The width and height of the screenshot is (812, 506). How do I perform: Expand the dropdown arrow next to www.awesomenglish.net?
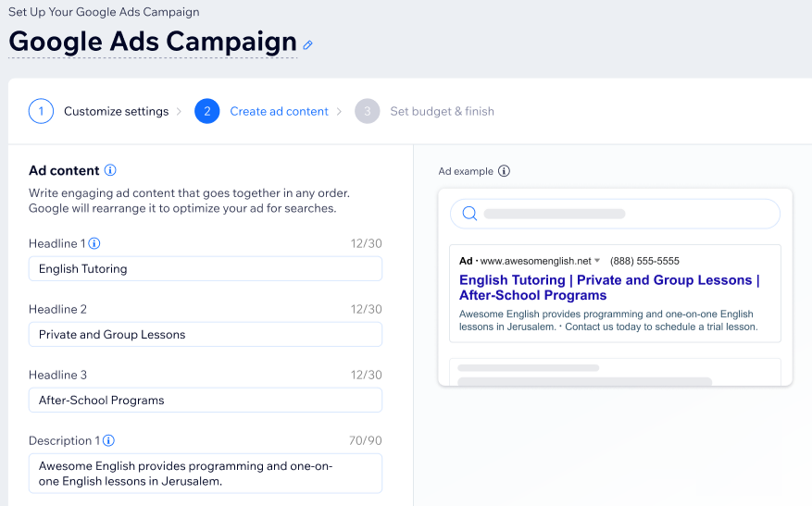pyautogui.click(x=597, y=261)
